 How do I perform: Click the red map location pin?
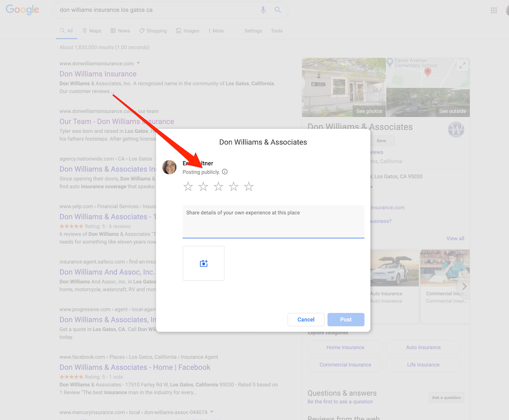click(x=428, y=72)
